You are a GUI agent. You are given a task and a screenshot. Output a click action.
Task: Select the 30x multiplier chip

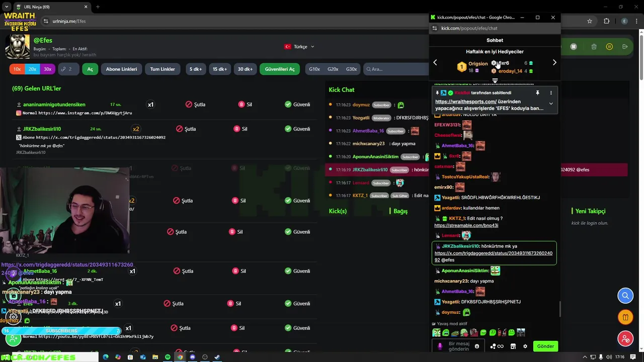[47, 69]
